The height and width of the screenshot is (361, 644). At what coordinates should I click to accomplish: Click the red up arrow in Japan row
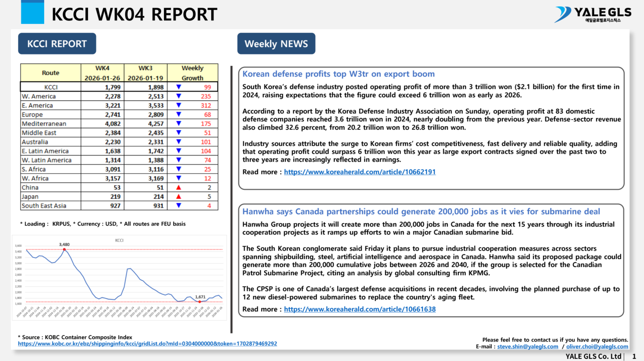179,197
